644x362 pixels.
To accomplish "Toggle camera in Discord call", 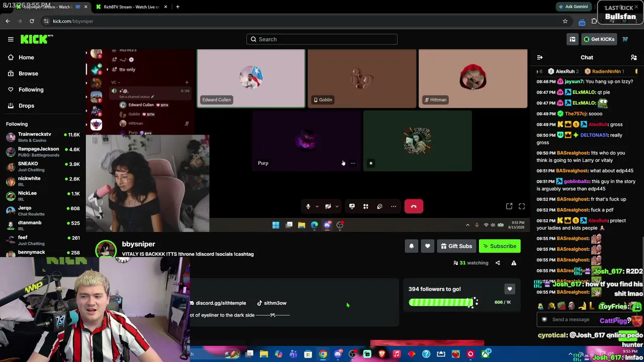I will tap(328, 207).
